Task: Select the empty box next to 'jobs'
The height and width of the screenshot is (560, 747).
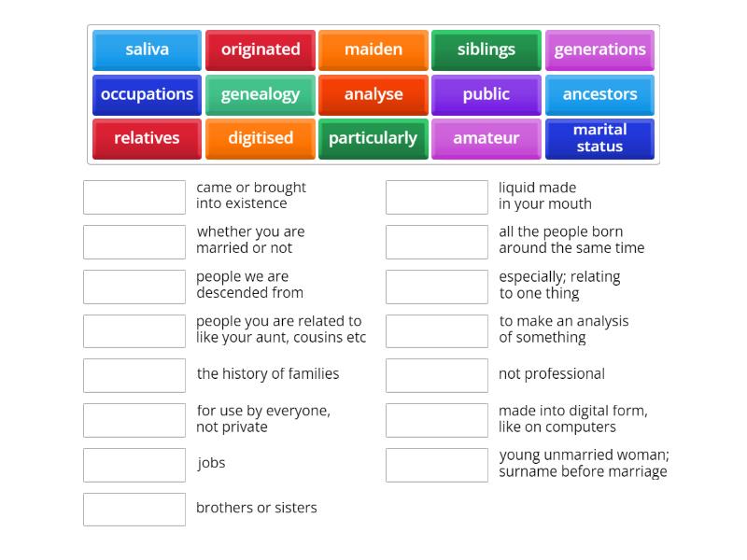Action: coord(134,465)
